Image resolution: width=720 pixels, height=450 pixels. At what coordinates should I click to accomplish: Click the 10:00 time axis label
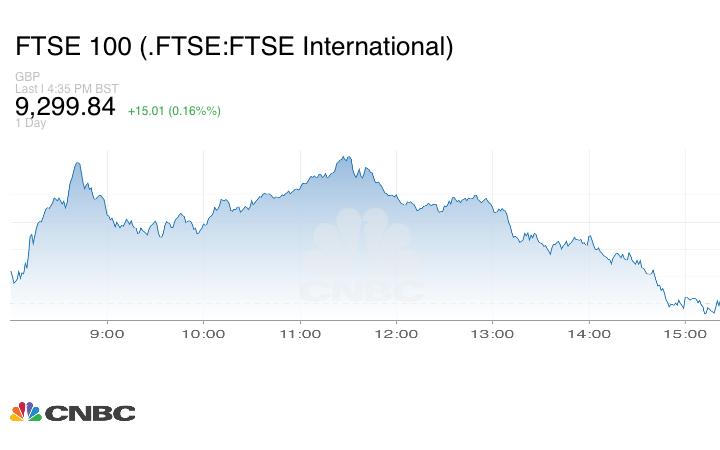pyautogui.click(x=203, y=333)
